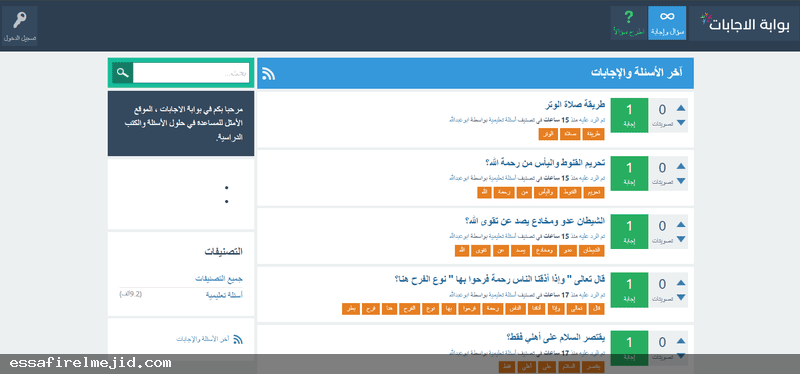This screenshot has height=374, width=800.
Task: Downvote the قال تعالى question
Action: (681, 297)
